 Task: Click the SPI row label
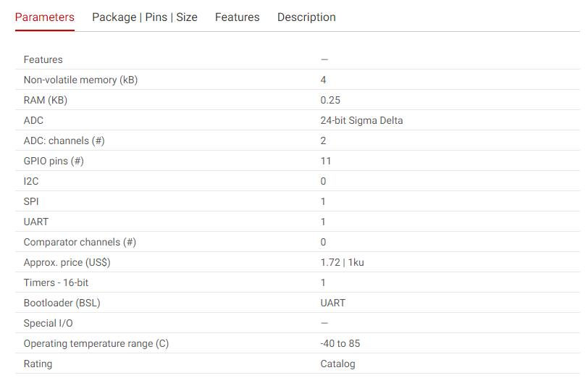pos(31,201)
